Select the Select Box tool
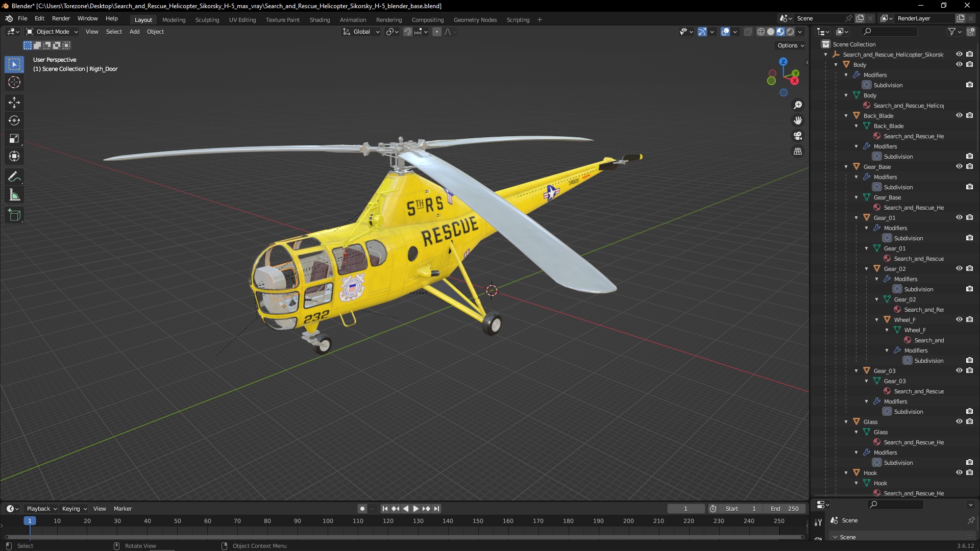 [14, 64]
